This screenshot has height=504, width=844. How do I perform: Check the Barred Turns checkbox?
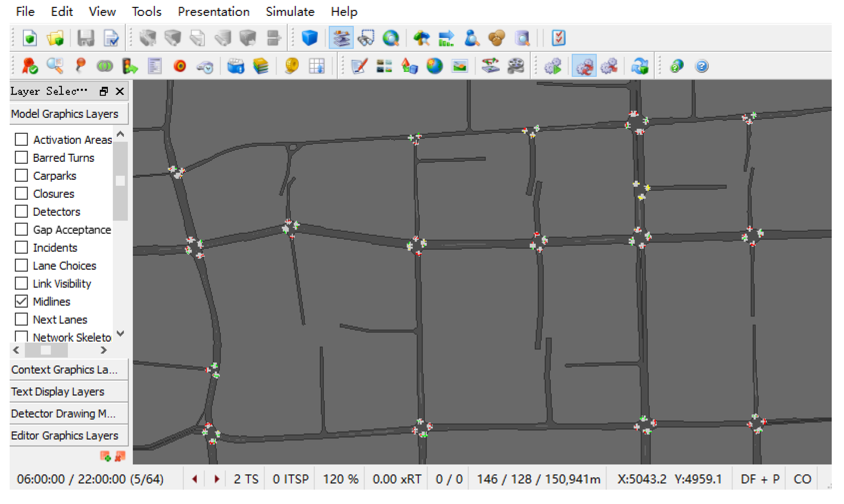pos(21,158)
